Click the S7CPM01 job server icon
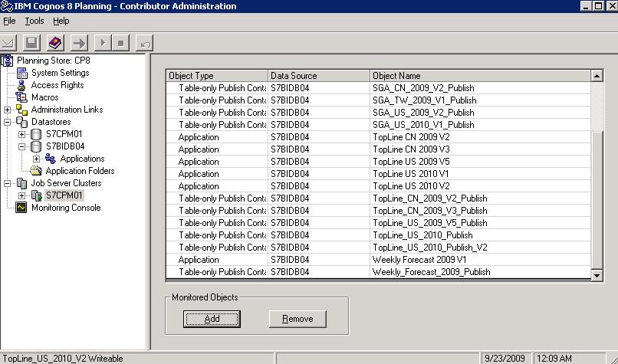Screen dimensions: 618x364 36,195
